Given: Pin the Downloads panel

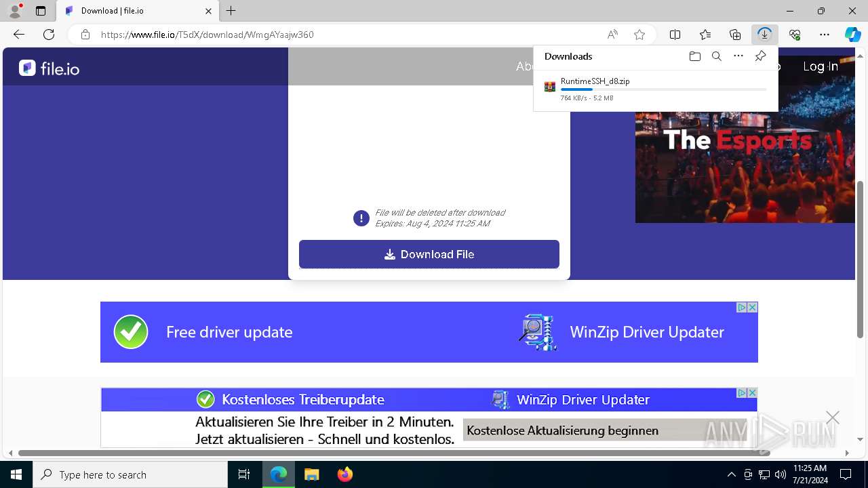Looking at the screenshot, I should click(x=760, y=56).
